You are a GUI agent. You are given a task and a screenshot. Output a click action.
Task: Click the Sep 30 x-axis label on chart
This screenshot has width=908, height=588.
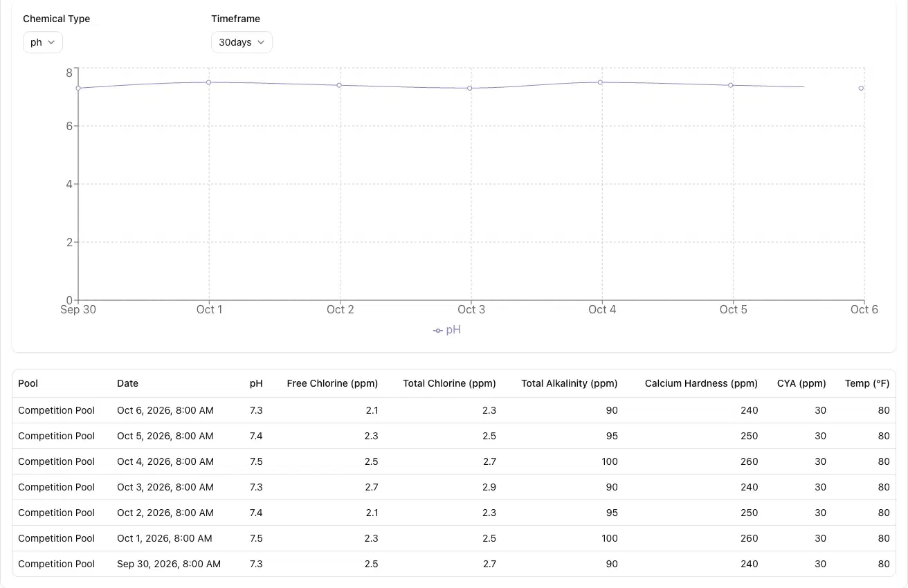pos(78,309)
